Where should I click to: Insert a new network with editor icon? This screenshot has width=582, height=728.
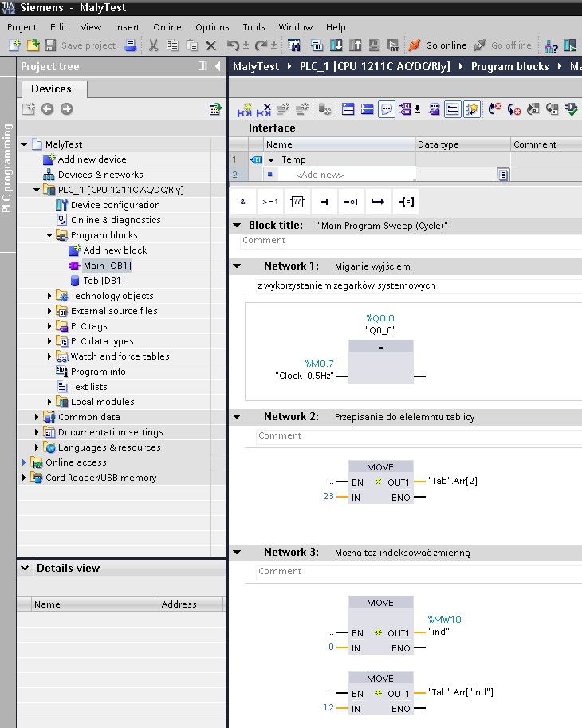point(244,109)
